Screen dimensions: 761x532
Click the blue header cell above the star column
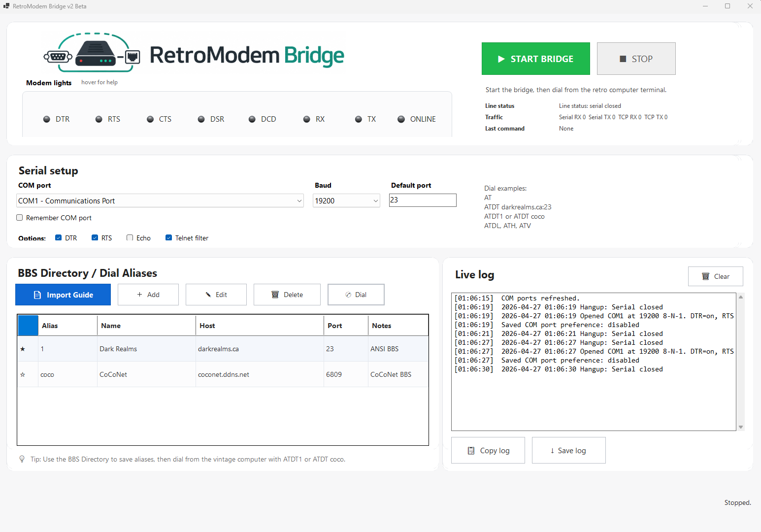(28, 326)
